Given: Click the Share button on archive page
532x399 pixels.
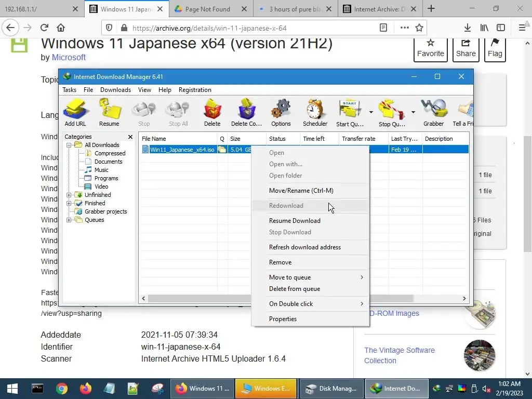Looking at the screenshot, I should [466, 49].
